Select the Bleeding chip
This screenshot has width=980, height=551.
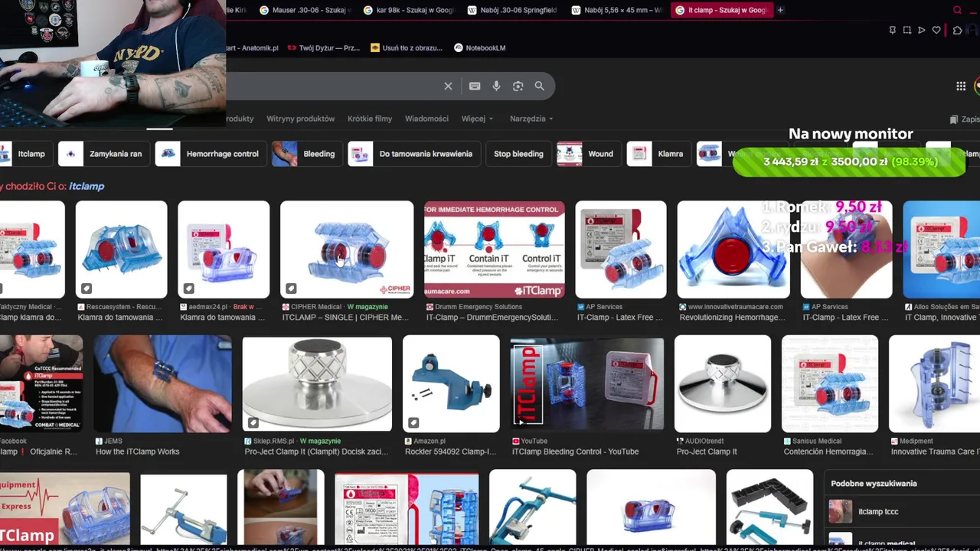306,154
